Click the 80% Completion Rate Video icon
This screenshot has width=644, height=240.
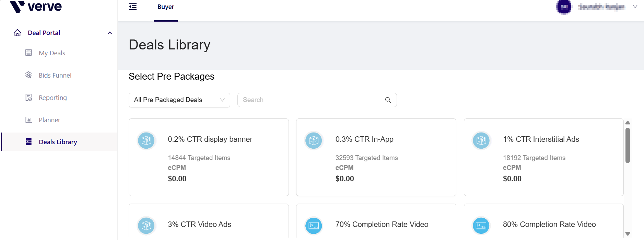[x=481, y=226]
